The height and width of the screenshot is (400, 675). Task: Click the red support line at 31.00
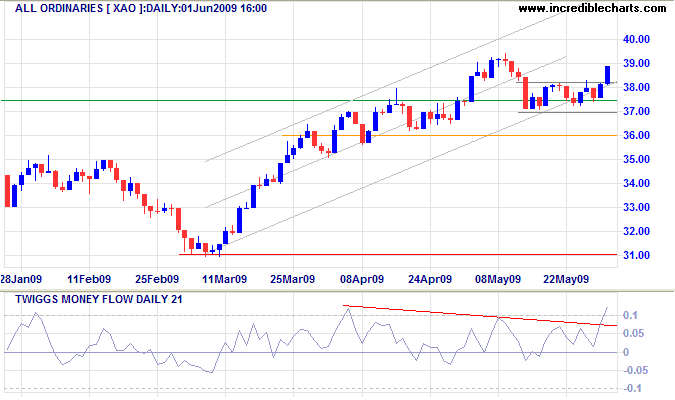[x=398, y=254]
